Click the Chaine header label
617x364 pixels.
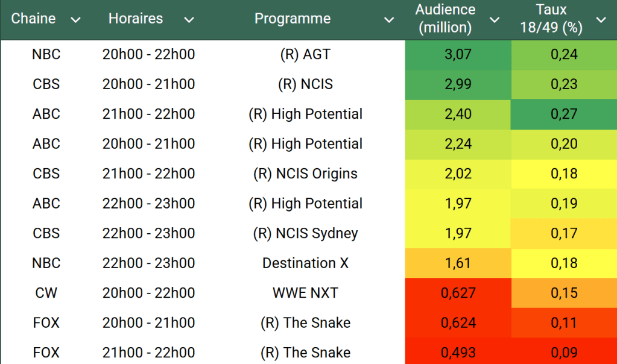pyautogui.click(x=33, y=19)
